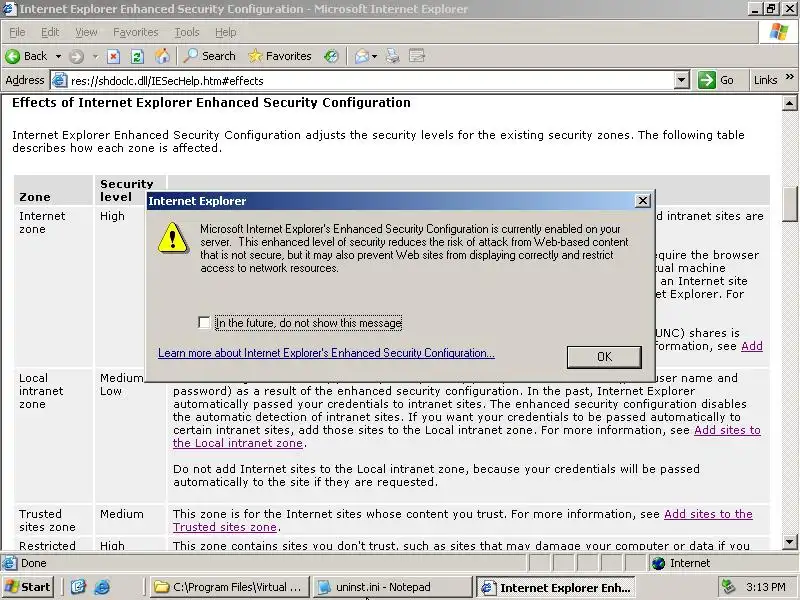Click the Effects of Enhanced Security Configuration heading

point(211,103)
